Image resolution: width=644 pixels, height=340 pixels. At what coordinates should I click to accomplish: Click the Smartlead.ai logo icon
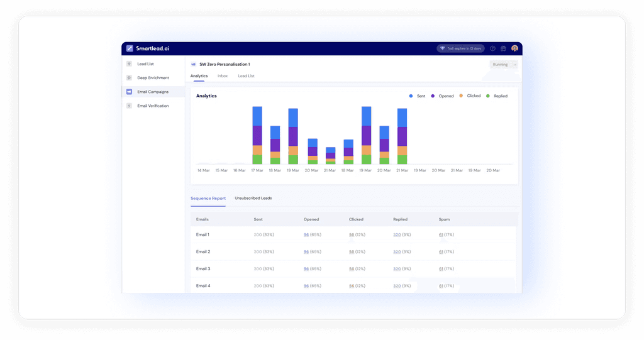click(130, 48)
